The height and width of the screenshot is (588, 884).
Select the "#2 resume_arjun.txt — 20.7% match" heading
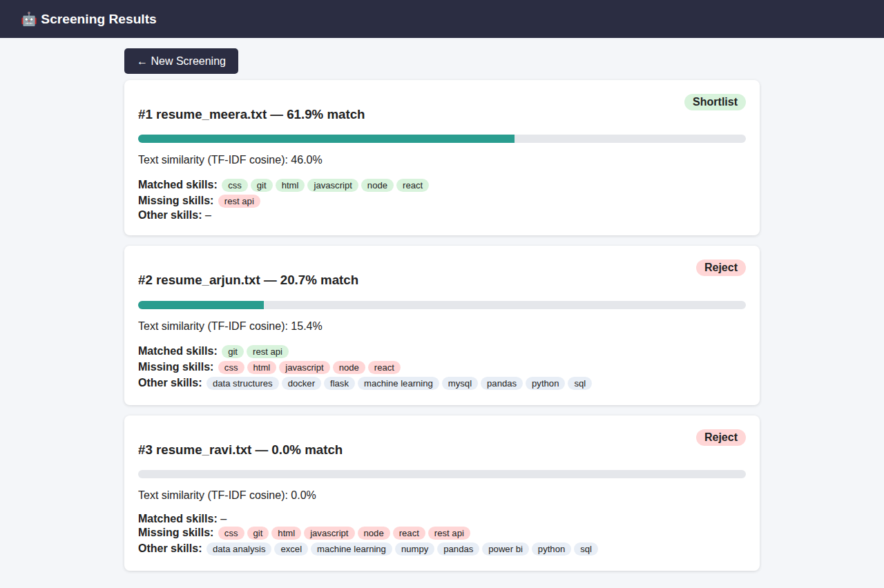tap(248, 280)
